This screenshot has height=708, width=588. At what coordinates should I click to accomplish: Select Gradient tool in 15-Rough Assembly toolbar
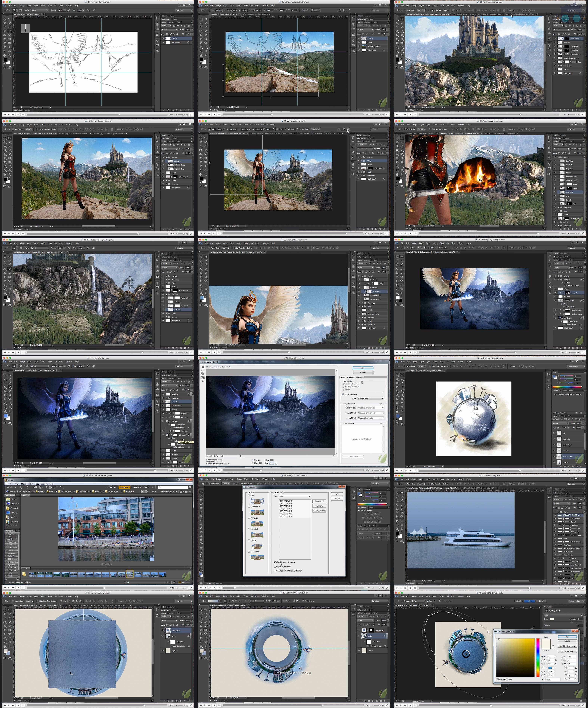(201, 536)
